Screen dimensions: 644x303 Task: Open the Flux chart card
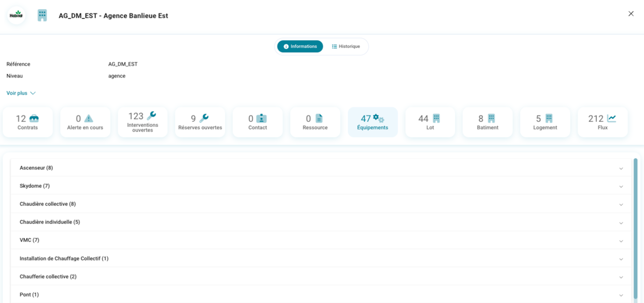[603, 122]
